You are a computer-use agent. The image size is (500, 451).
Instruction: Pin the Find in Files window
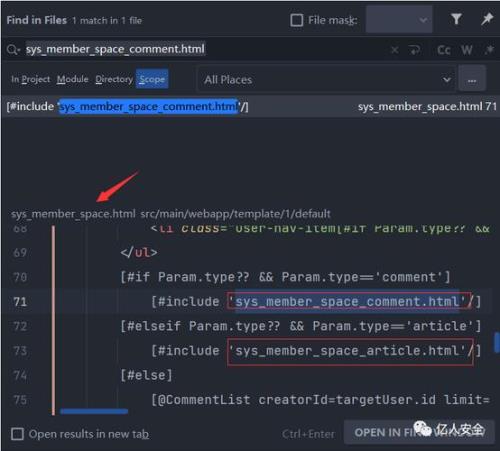point(487,19)
